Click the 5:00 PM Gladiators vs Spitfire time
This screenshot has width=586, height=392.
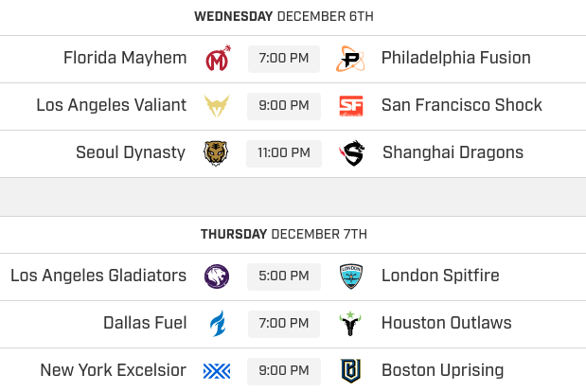point(283,276)
